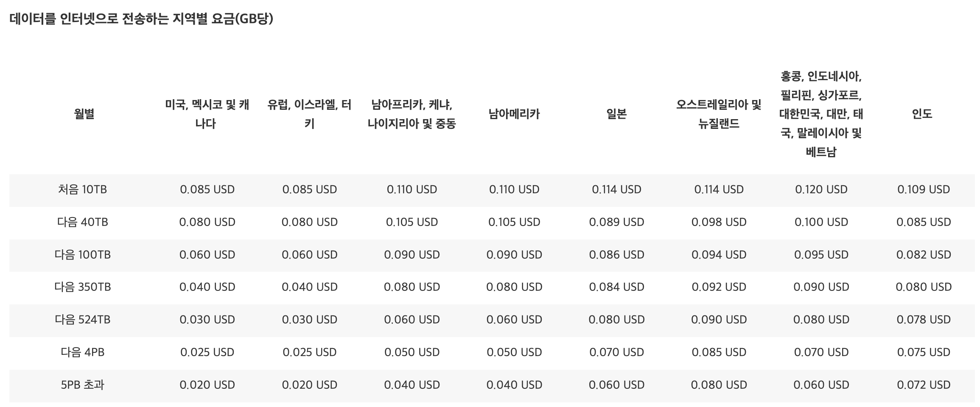Viewport: 980px width, 407px height.
Task: Select the 0.072 USD cell
Action: 924,385
